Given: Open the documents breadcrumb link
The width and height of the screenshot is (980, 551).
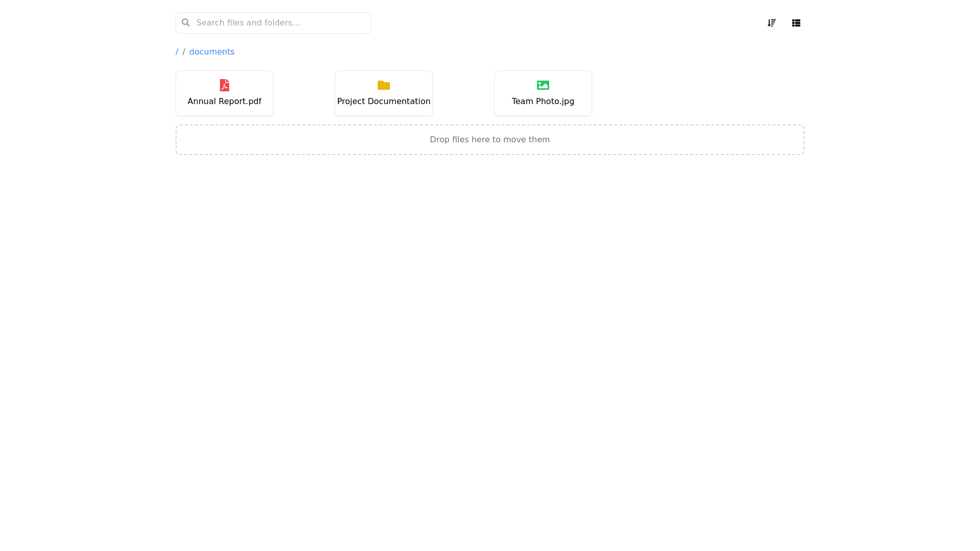Looking at the screenshot, I should tap(212, 52).
